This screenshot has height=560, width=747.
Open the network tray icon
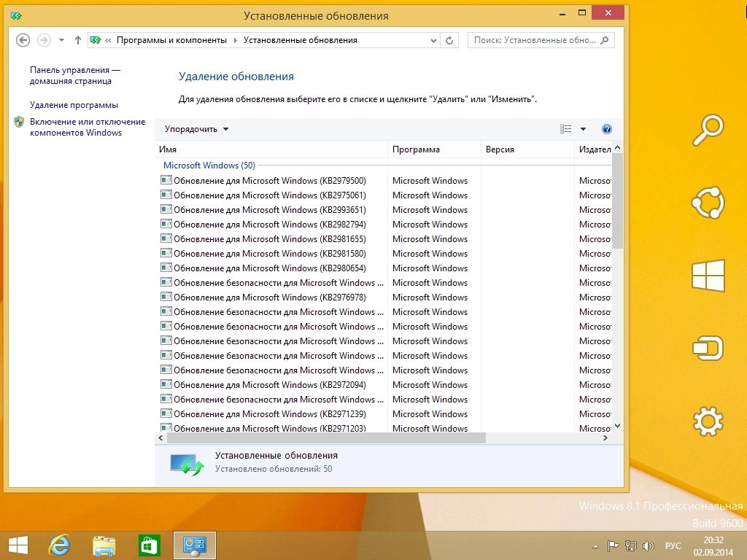tap(631, 546)
